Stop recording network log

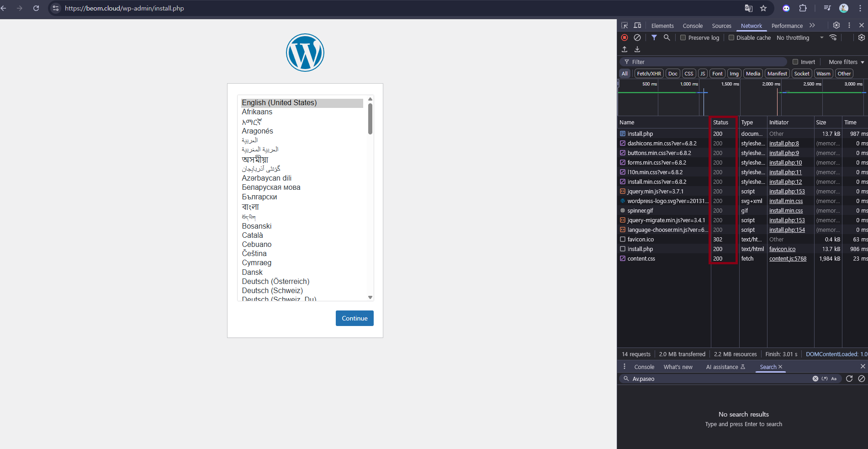[625, 37]
